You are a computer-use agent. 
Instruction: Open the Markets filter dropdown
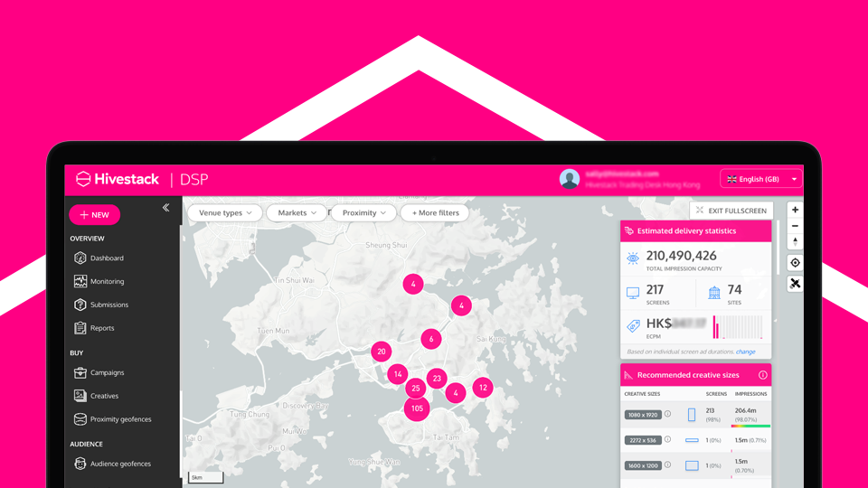[x=297, y=212]
